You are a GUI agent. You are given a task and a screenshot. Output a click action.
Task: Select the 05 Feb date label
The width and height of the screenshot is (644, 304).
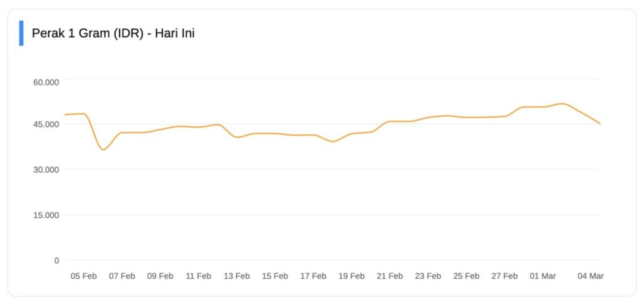[84, 276]
